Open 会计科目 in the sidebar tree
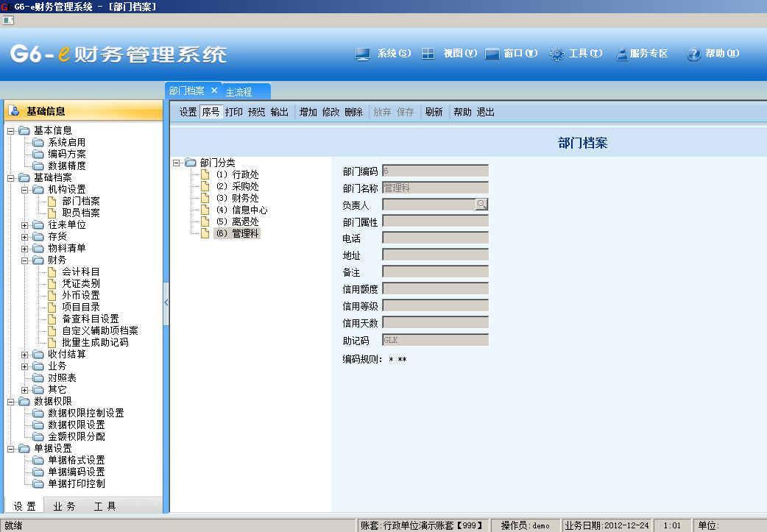 [81, 272]
